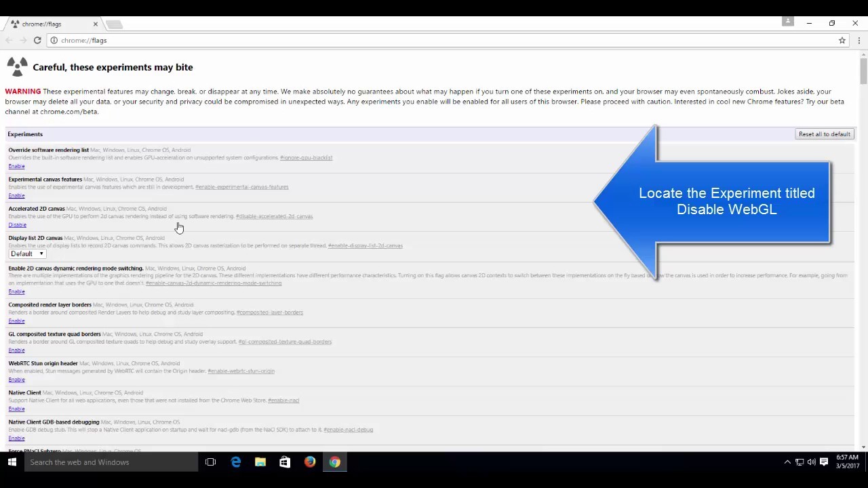868x488 pixels.
Task: Click the red WARNING label
Action: pyautogui.click(x=23, y=91)
